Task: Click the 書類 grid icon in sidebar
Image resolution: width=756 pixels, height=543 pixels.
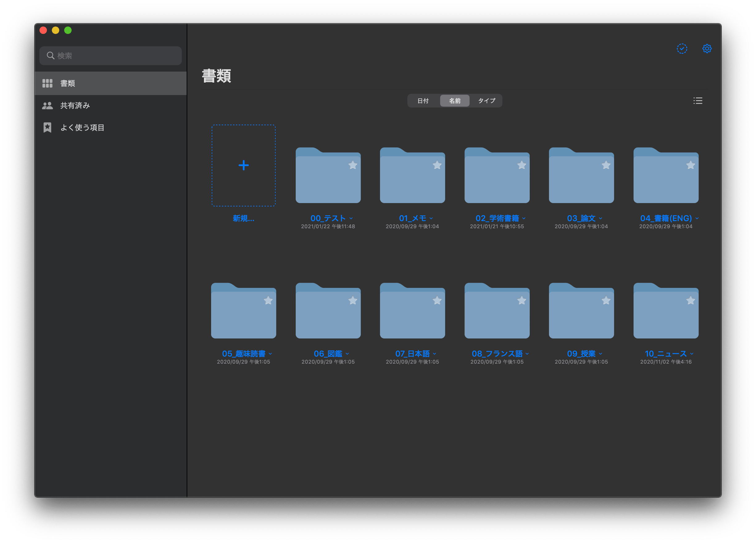Action: coord(47,83)
